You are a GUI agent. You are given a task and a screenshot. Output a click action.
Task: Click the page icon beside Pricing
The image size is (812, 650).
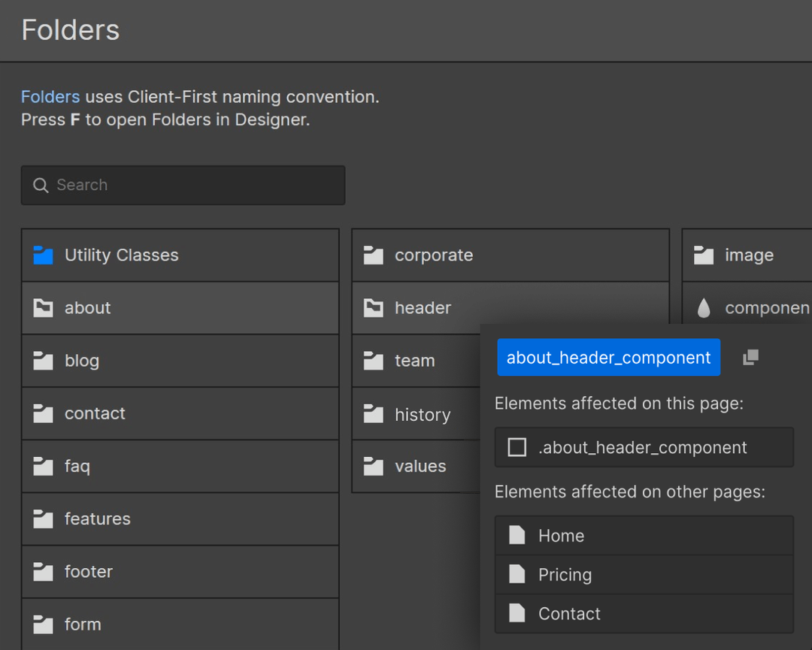(x=517, y=574)
